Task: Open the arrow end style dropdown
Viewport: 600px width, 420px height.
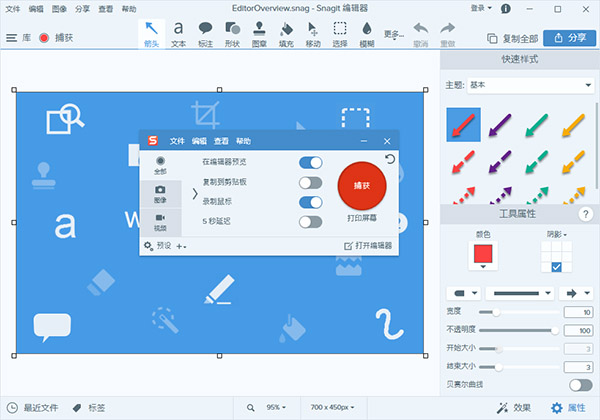Action: pyautogui.click(x=576, y=293)
